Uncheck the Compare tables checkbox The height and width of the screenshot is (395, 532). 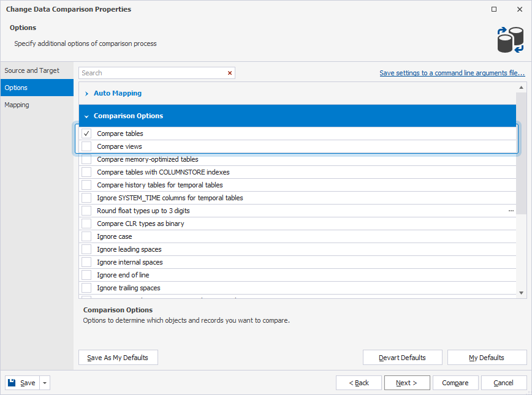pos(86,133)
